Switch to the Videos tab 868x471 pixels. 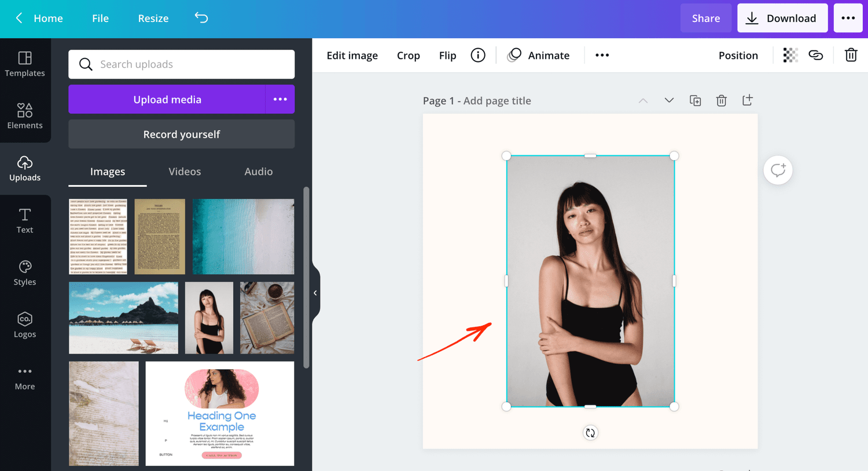[x=185, y=171]
